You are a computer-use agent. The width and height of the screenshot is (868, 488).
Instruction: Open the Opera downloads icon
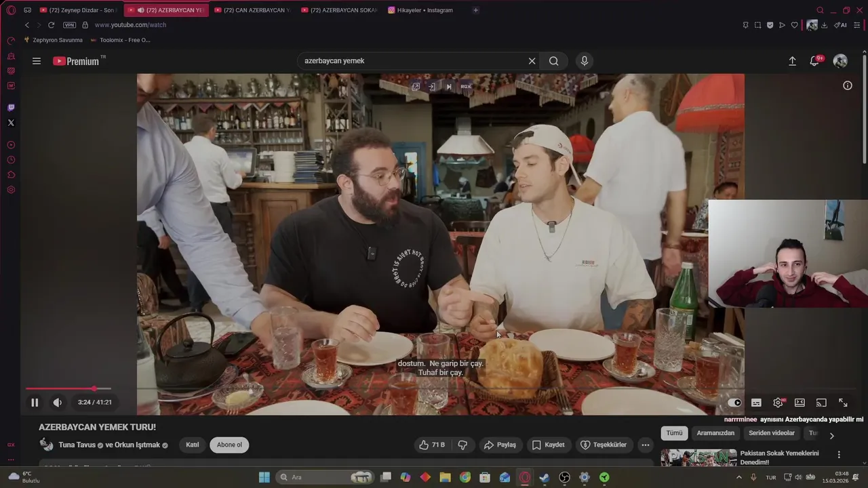[824, 25]
